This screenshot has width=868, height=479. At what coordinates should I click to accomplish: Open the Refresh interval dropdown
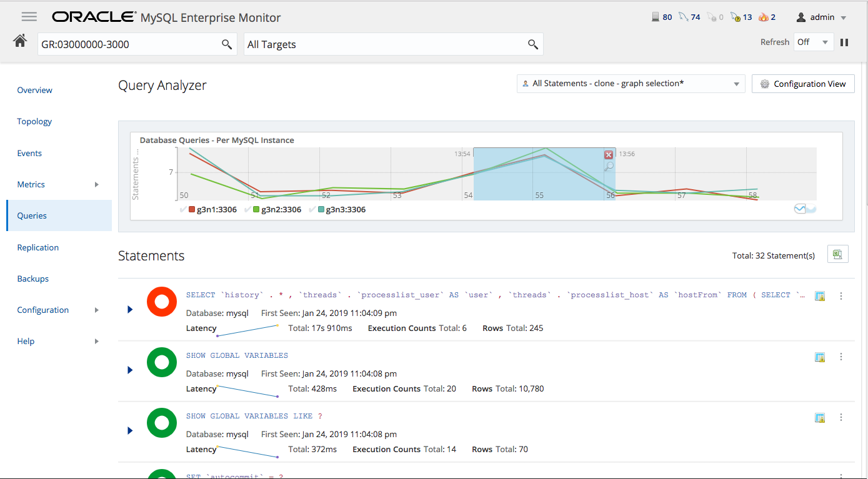click(813, 42)
